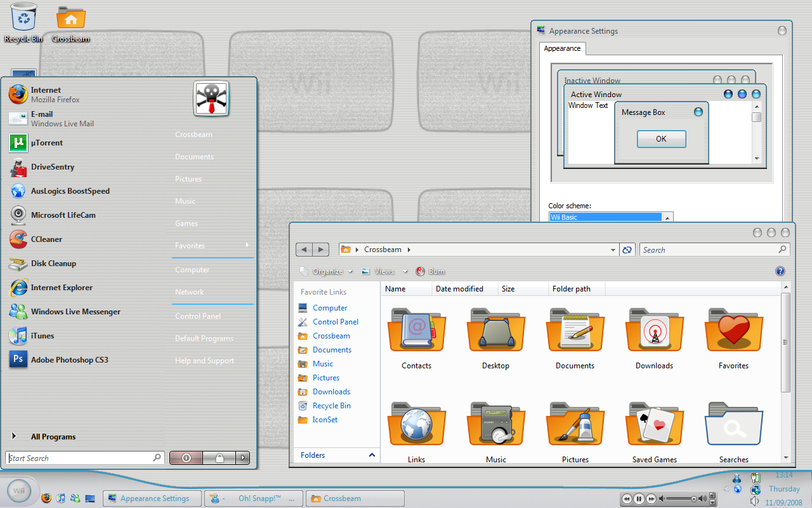Open Internet Explorer in the Start menu
Screen dimensions: 812x508
click(x=86, y=288)
